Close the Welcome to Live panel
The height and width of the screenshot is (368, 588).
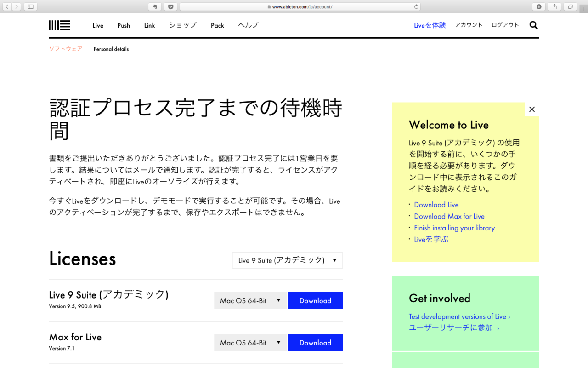(x=532, y=109)
